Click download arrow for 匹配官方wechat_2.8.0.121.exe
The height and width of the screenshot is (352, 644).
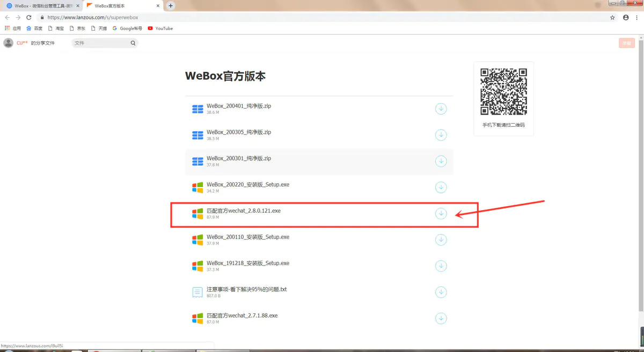pos(441,214)
